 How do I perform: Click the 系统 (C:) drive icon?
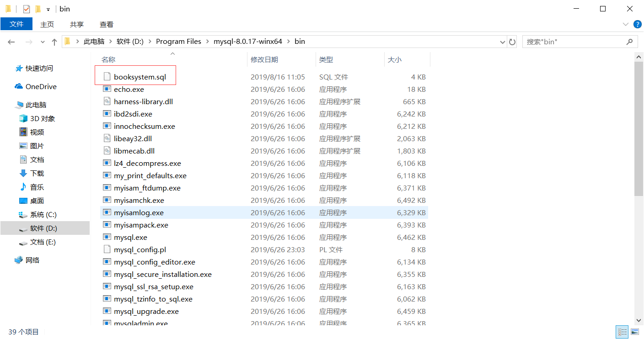pos(23,214)
